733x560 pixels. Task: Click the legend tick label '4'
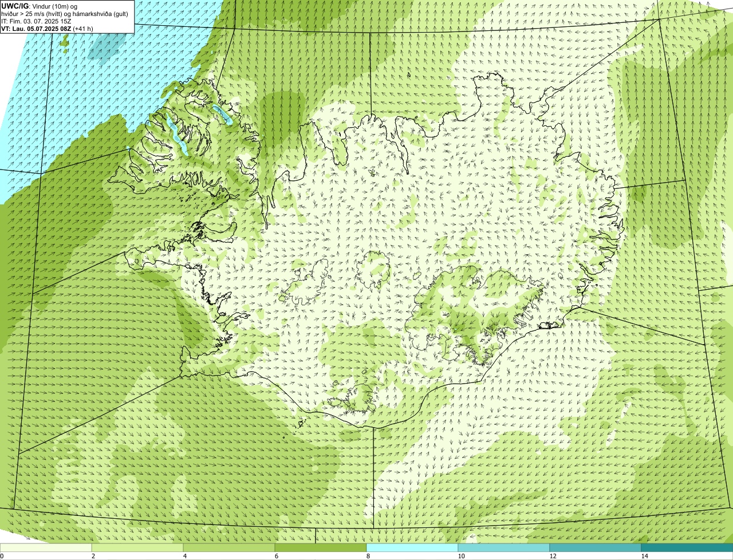click(x=184, y=556)
